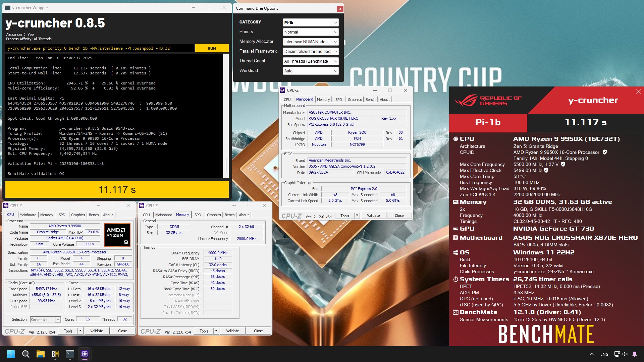Open File Explorer from taskbar
This screenshot has height=362, width=644.
click(41, 354)
